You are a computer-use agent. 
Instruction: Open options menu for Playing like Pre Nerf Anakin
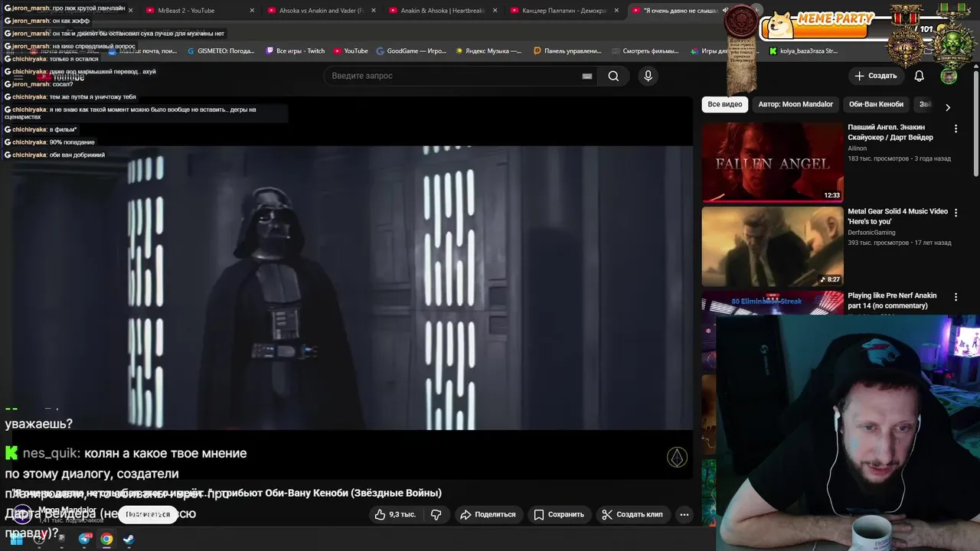point(955,297)
